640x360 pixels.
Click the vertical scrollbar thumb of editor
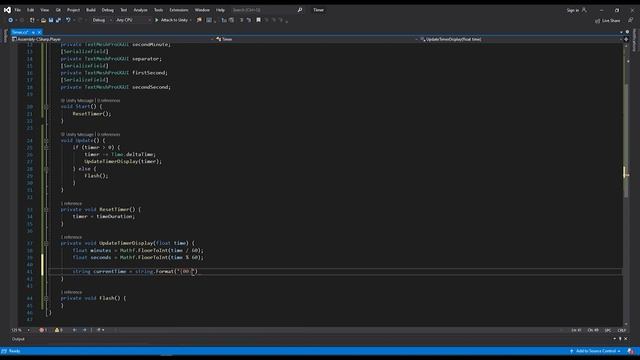626,141
